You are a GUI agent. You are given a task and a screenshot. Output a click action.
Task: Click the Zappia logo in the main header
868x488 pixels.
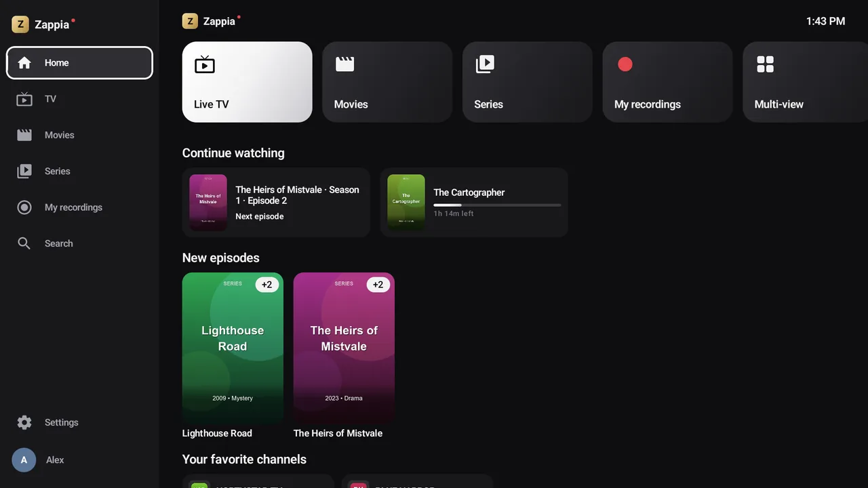212,21
